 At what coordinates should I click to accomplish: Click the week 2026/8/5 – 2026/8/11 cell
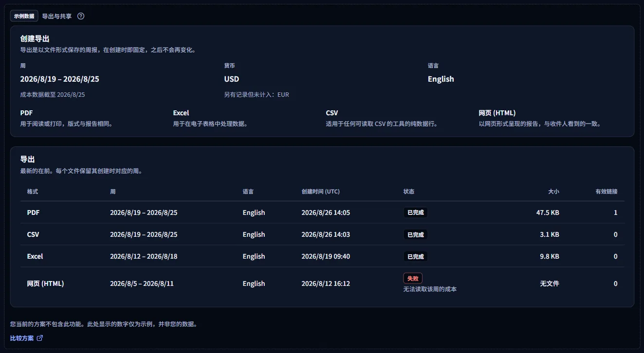142,283
